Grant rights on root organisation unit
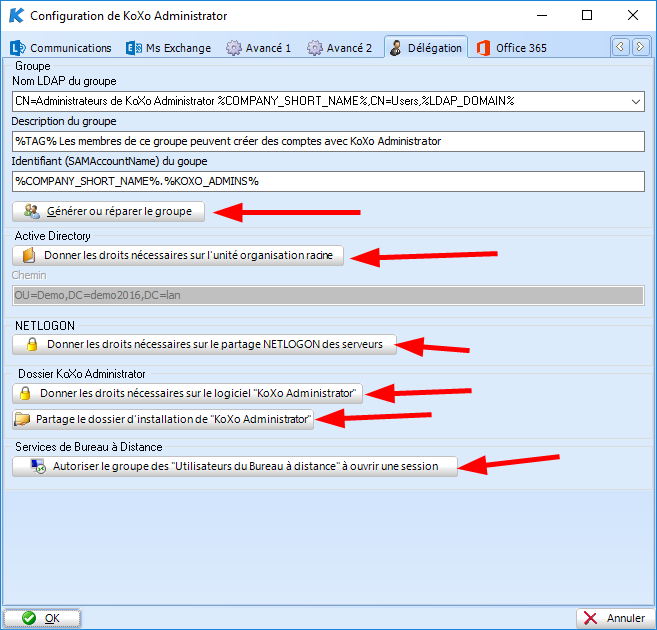This screenshot has height=630, width=657. (178, 256)
